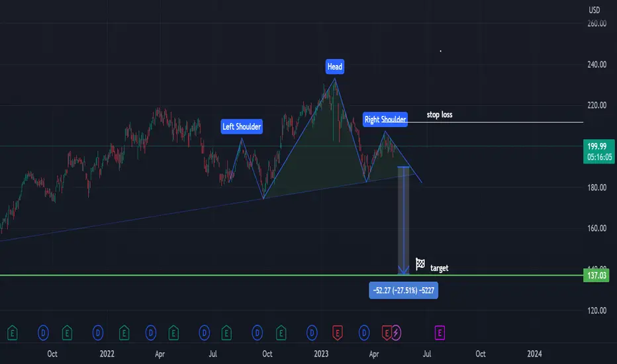This screenshot has height=364, width=617.
Task: Click the target text annotation
Action: [439, 268]
